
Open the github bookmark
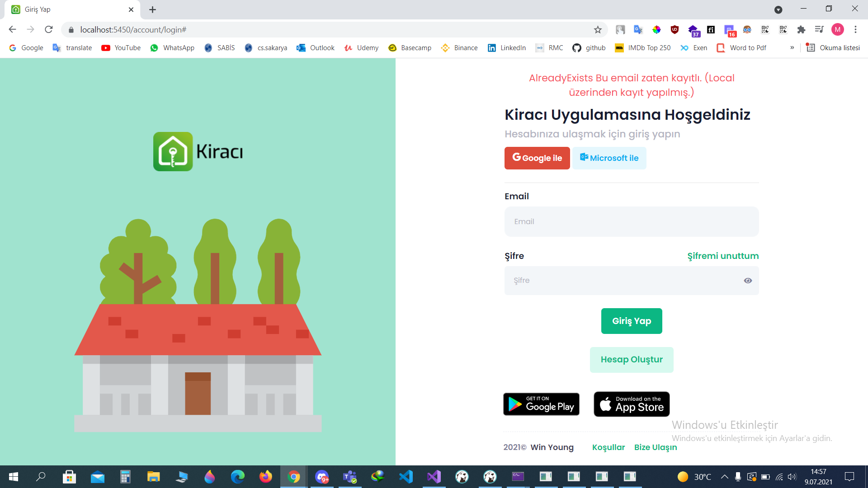point(589,48)
